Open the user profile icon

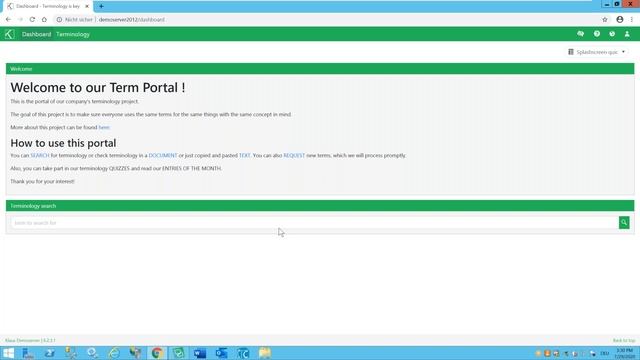(627, 34)
